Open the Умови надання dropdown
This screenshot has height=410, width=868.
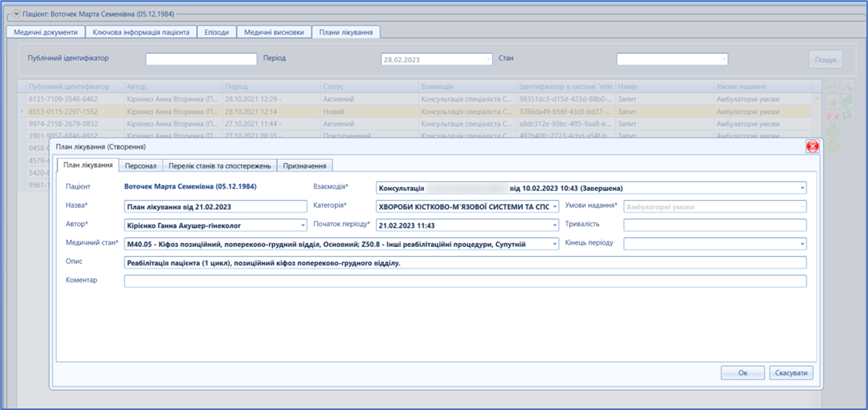point(802,207)
